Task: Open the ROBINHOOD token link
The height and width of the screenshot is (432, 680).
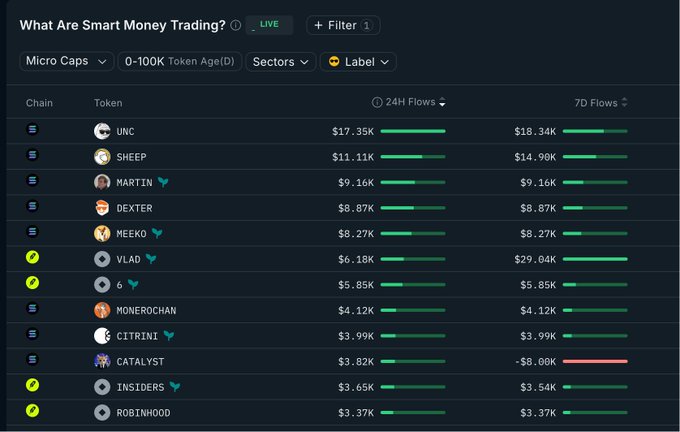Action: pos(143,413)
